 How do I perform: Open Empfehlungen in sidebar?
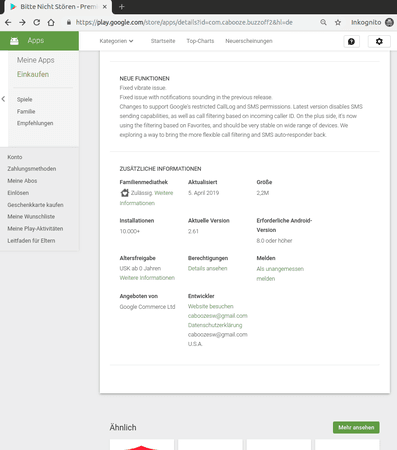(35, 123)
